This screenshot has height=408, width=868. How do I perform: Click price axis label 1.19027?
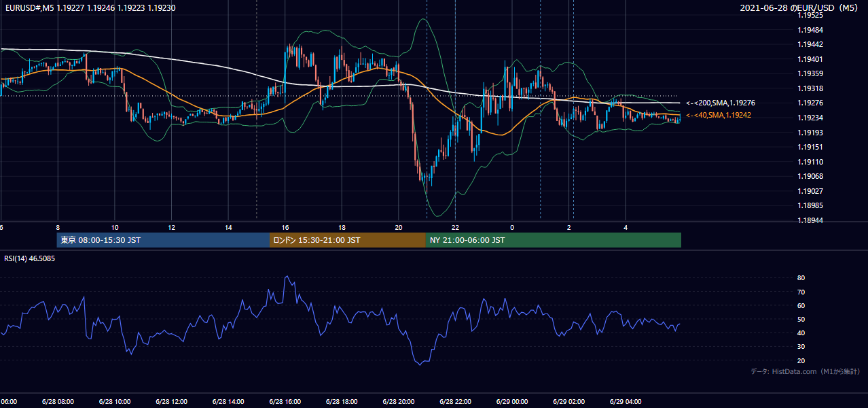810,191
